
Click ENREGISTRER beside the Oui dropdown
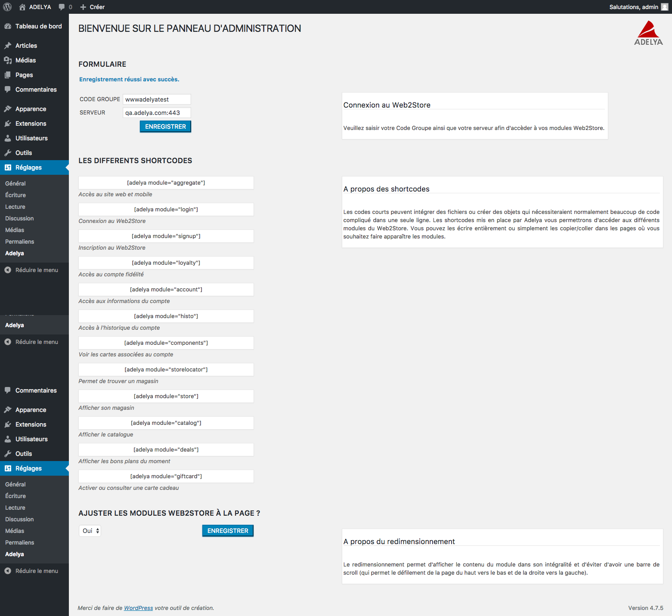[x=228, y=531]
